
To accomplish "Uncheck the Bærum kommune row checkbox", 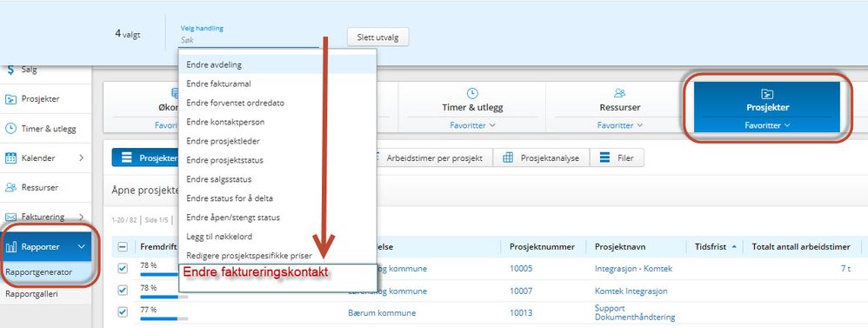I will click(x=123, y=312).
